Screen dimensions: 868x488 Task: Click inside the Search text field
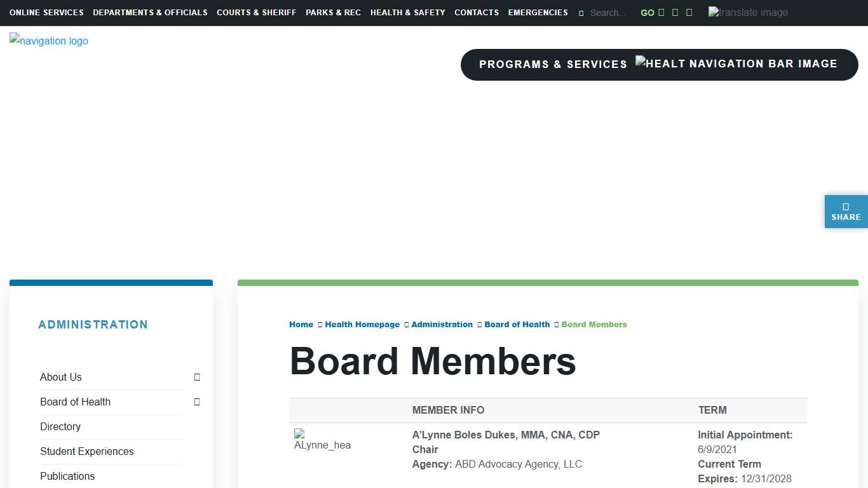tap(609, 13)
